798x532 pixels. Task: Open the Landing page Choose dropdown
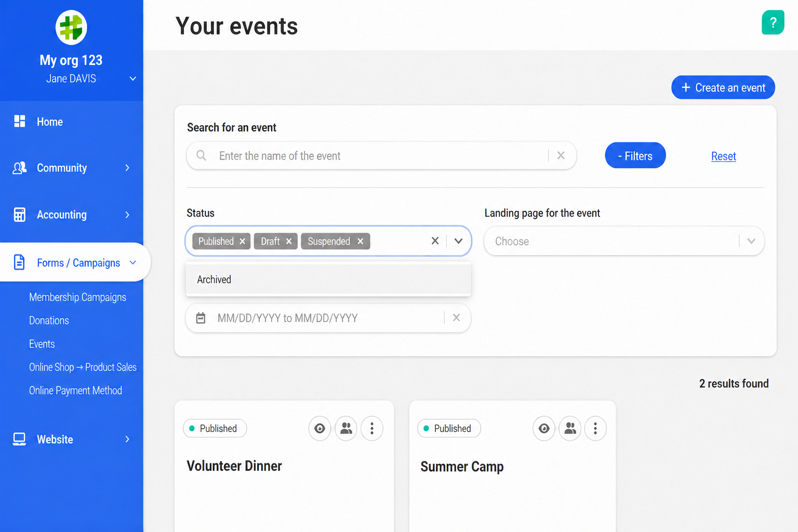[x=624, y=241]
